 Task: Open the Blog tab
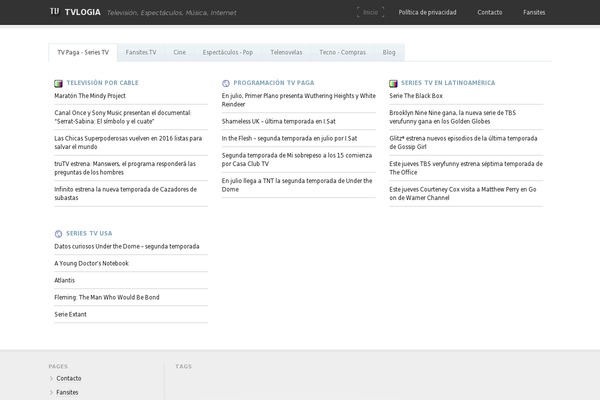[389, 51]
